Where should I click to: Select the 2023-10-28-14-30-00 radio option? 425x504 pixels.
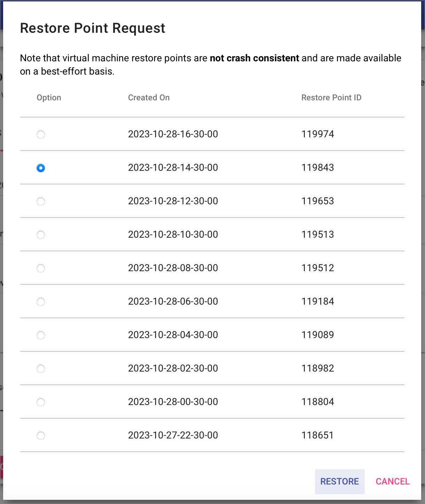(x=41, y=168)
